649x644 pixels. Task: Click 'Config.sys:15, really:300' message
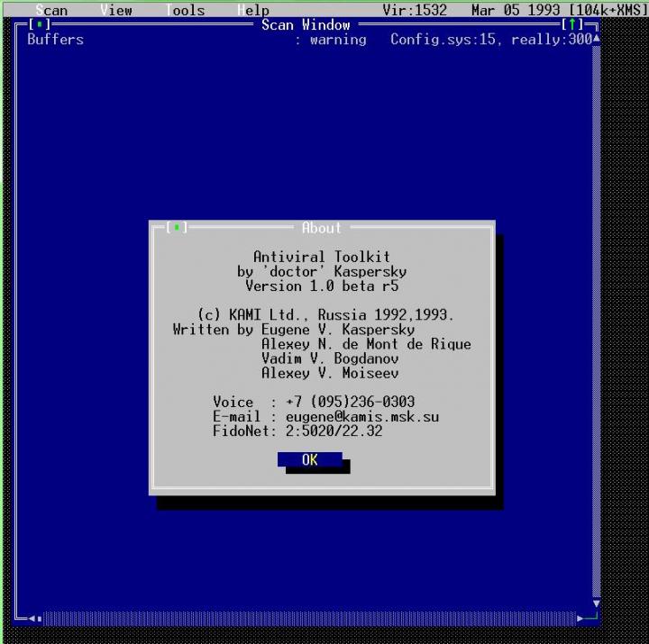(491, 40)
